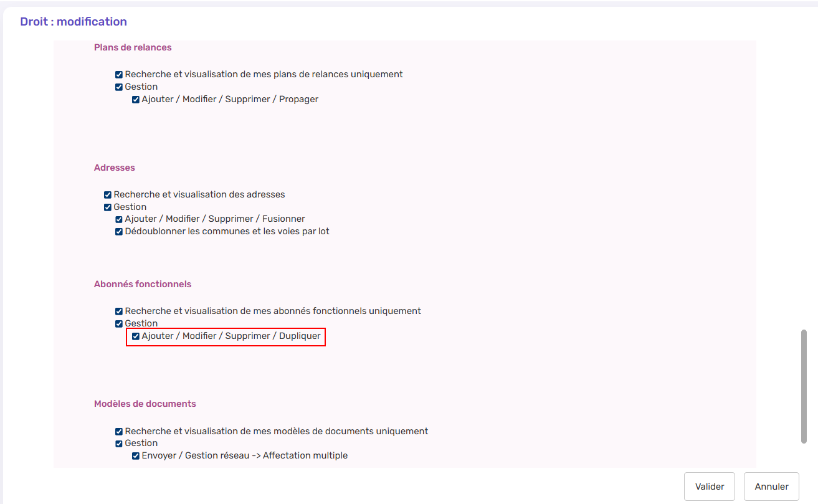This screenshot has width=818, height=504.
Task: Toggle modèles de documents search and visualisation checkbox
Action: pos(119,432)
